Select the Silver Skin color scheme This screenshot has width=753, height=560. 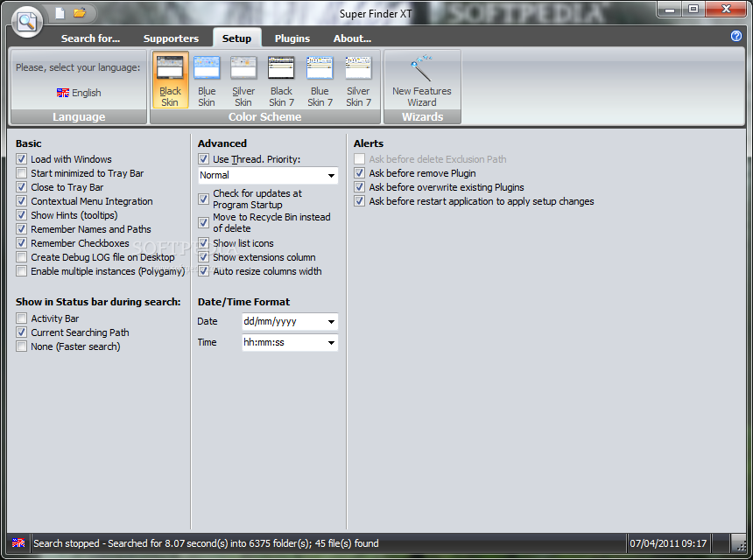point(243,80)
